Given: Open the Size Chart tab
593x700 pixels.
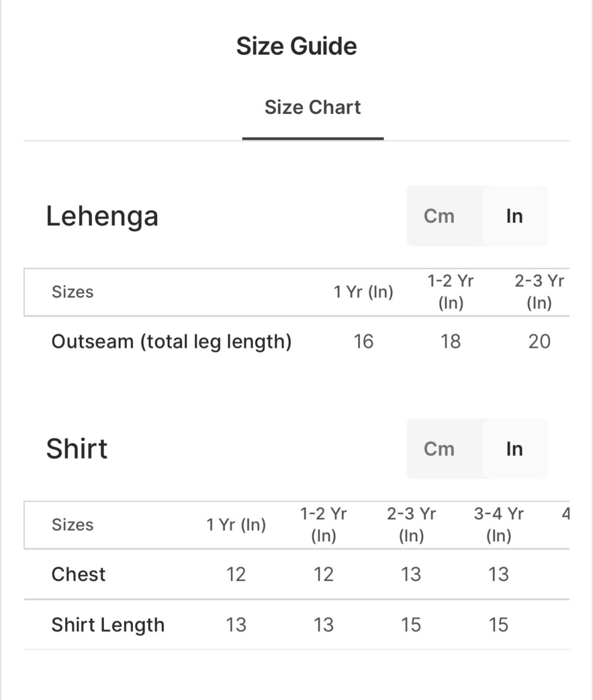Looking at the screenshot, I should pos(313,108).
